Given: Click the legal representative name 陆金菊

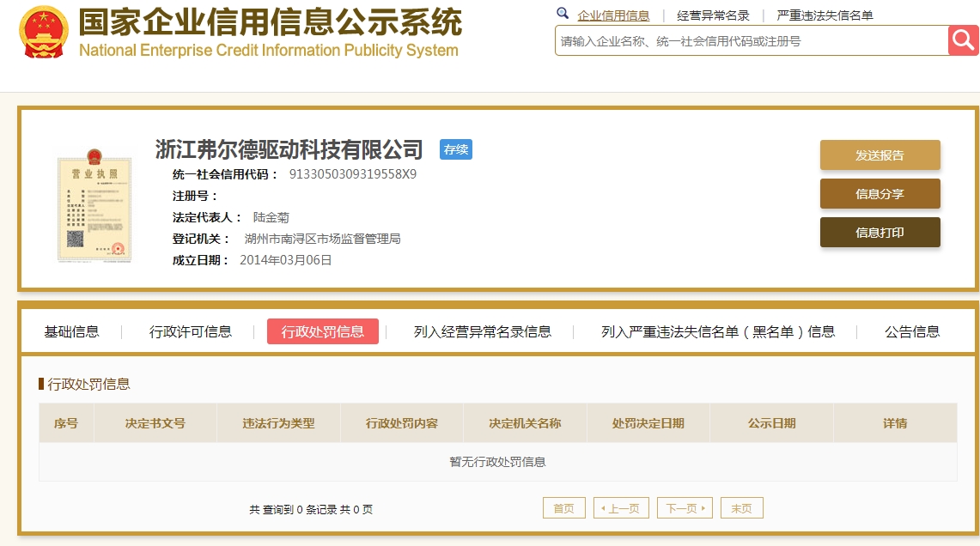Looking at the screenshot, I should [271, 217].
